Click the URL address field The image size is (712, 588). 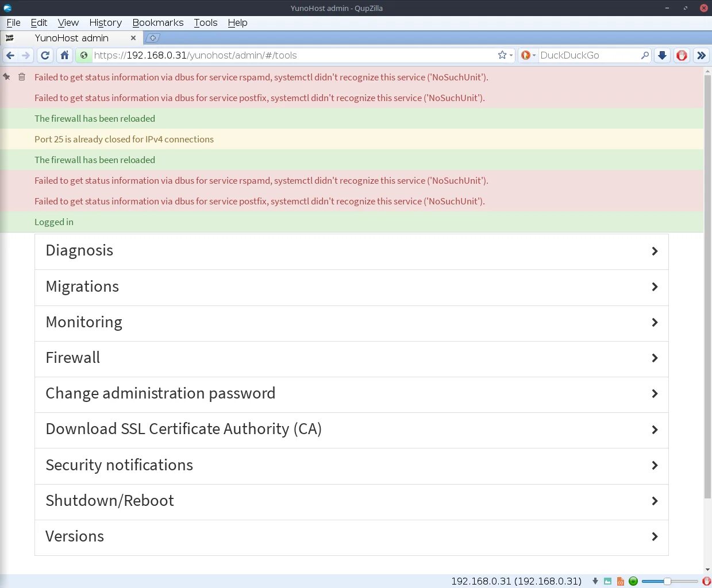pyautogui.click(x=293, y=55)
